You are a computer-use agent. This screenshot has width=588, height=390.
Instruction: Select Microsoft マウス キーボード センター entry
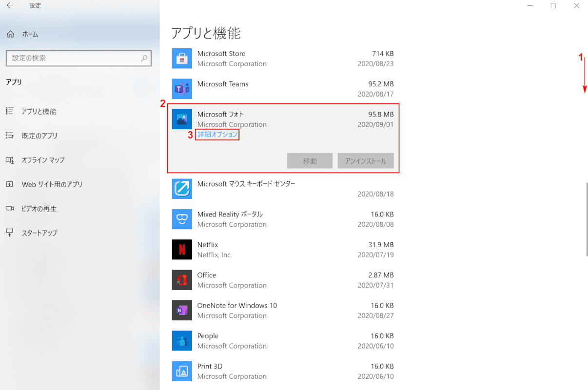[283, 189]
